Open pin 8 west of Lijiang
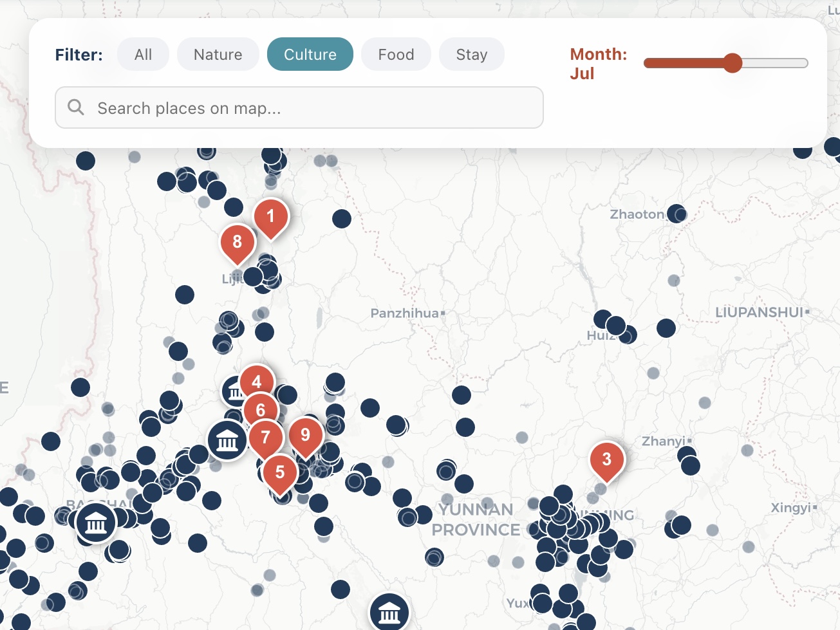This screenshot has height=630, width=840. click(238, 241)
